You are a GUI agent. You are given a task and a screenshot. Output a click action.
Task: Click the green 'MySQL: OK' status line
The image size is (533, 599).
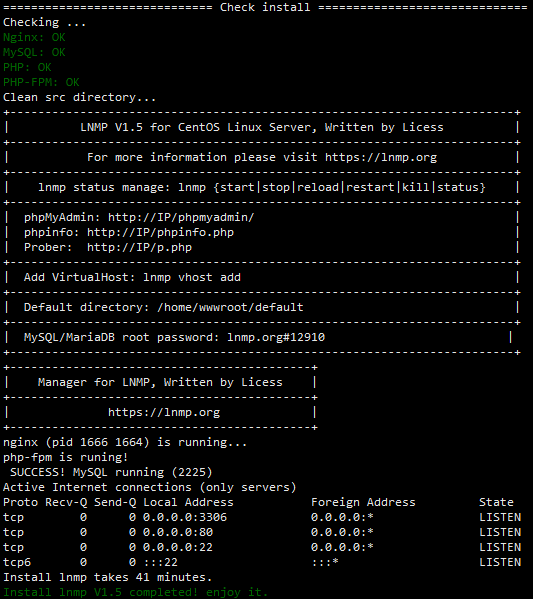tap(34, 52)
